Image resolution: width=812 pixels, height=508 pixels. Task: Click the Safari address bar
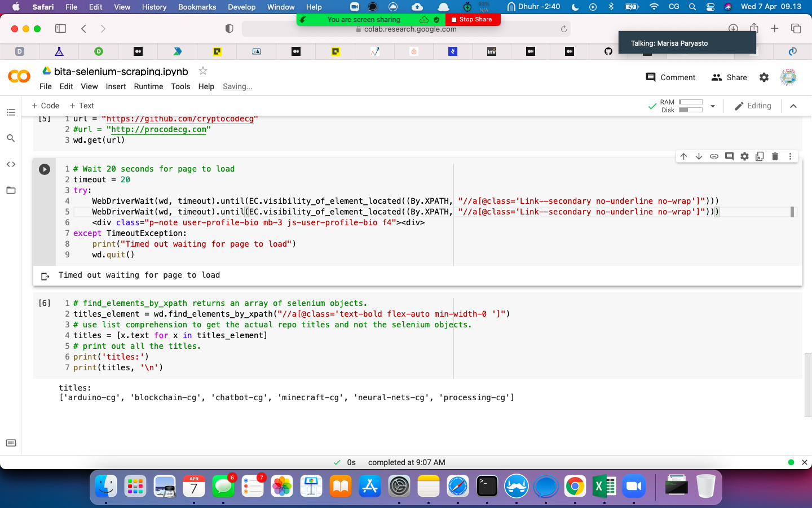[x=406, y=29]
